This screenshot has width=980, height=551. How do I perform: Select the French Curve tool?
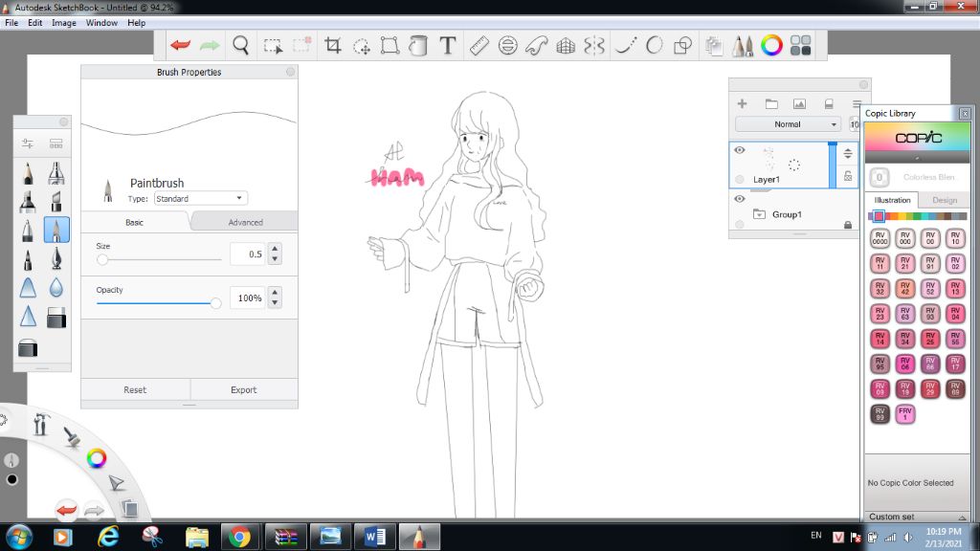point(536,45)
